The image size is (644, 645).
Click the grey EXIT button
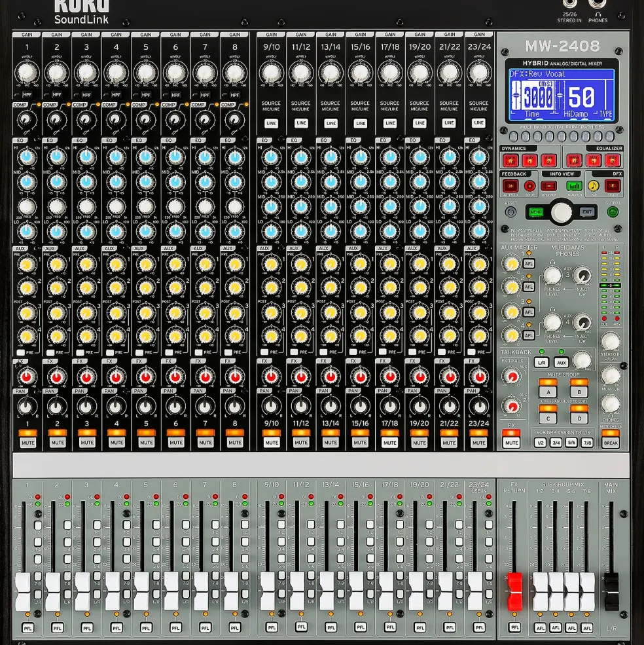pos(587,212)
